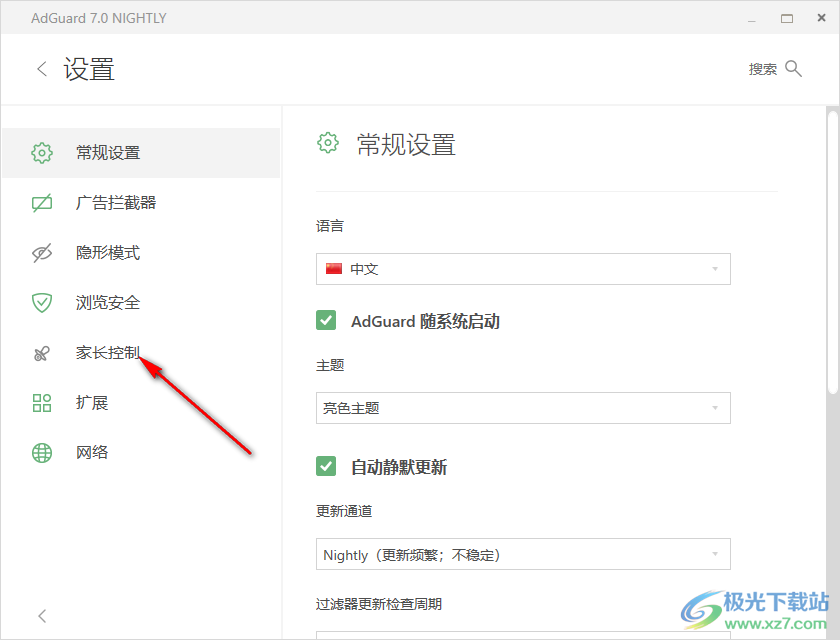The image size is (840, 640).
Task: Click the search magnifier icon
Action: point(794,69)
